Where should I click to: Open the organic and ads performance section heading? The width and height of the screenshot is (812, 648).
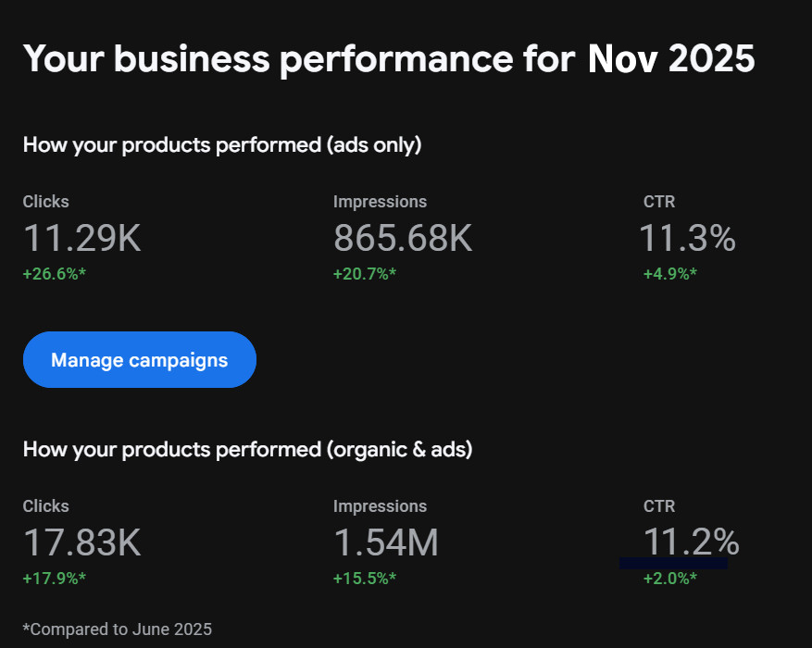pos(246,449)
